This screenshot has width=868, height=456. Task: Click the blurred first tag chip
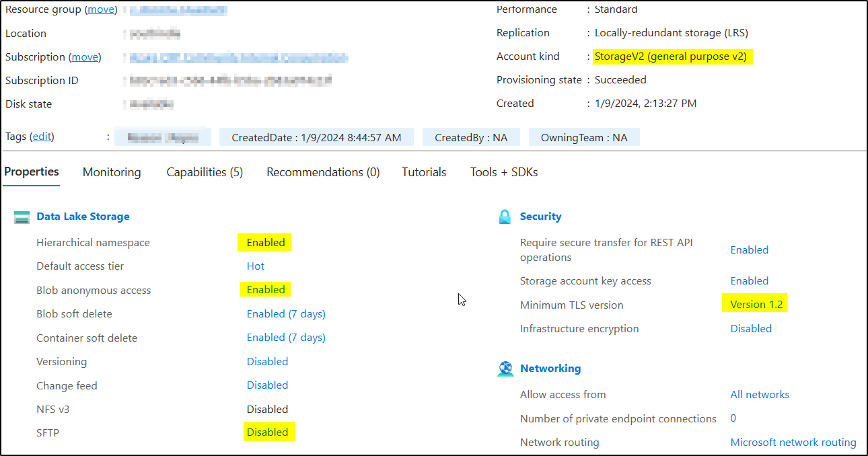(163, 137)
